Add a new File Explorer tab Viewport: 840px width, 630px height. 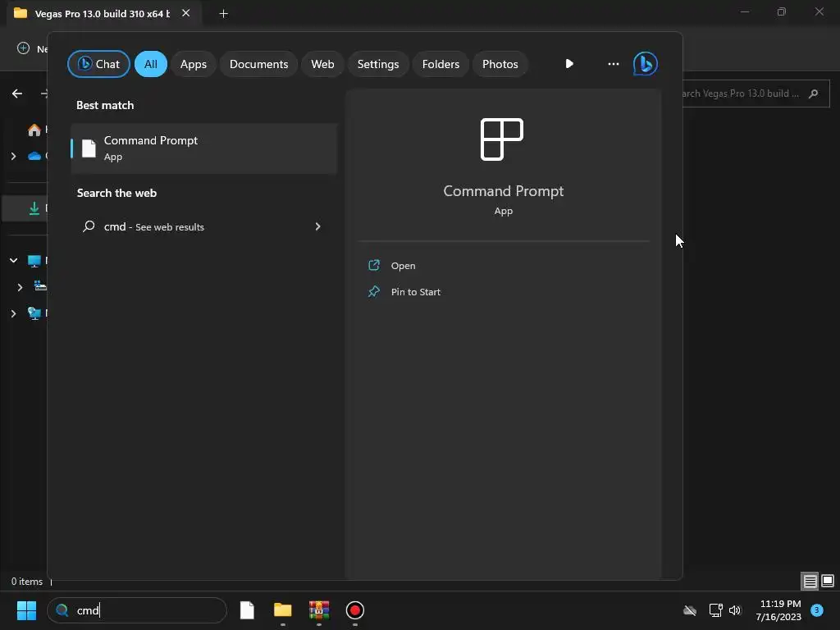(x=224, y=14)
